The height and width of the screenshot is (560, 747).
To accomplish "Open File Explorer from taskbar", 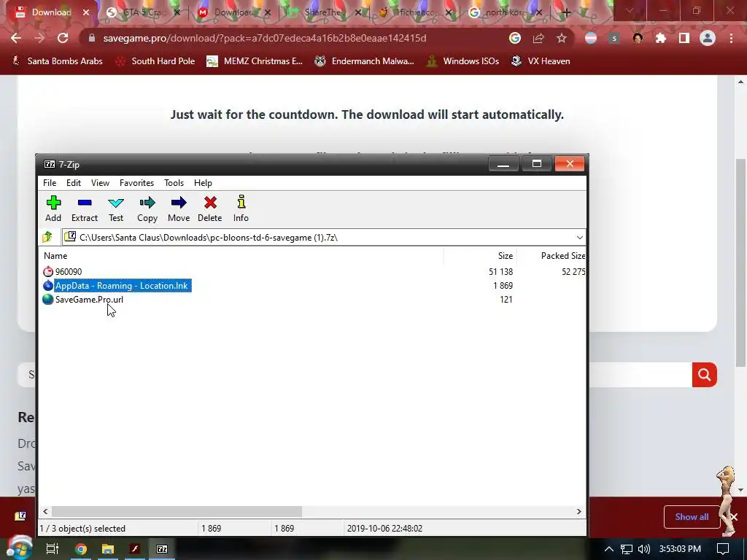I will pyautogui.click(x=108, y=548).
